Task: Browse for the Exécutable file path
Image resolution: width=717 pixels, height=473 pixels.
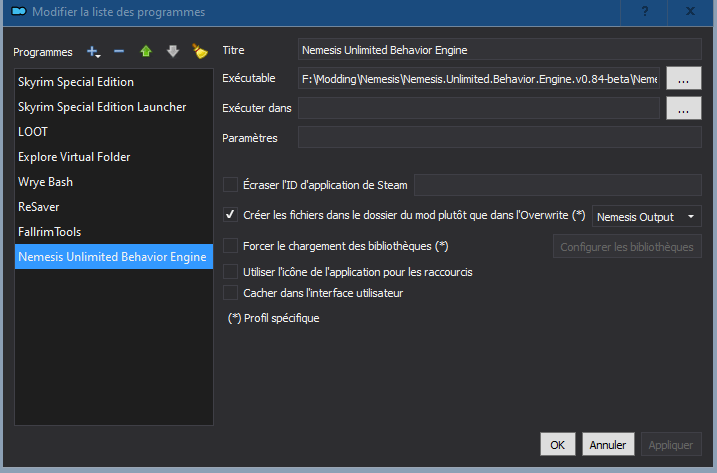Action: tap(682, 78)
